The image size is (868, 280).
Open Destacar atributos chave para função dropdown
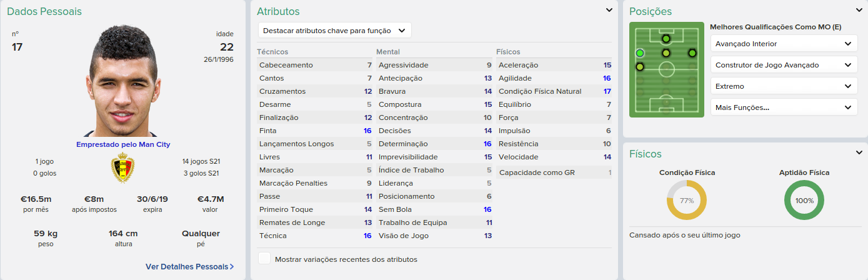tap(334, 30)
